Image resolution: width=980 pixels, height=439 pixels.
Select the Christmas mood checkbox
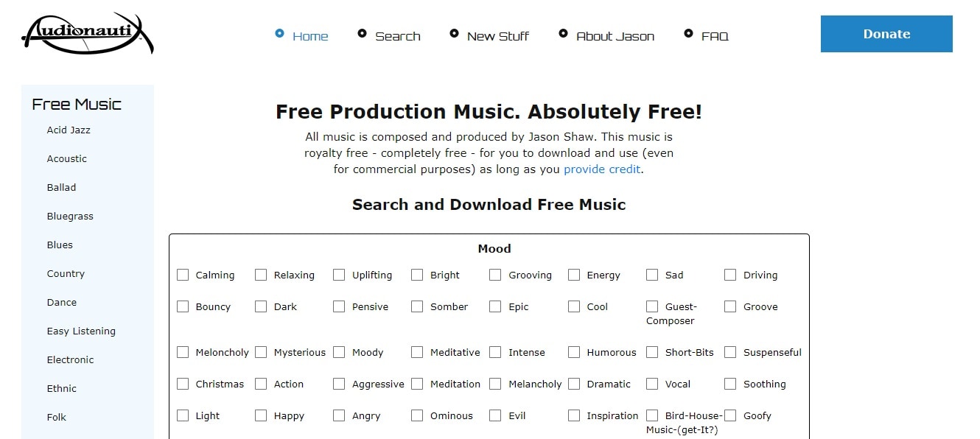(x=183, y=384)
